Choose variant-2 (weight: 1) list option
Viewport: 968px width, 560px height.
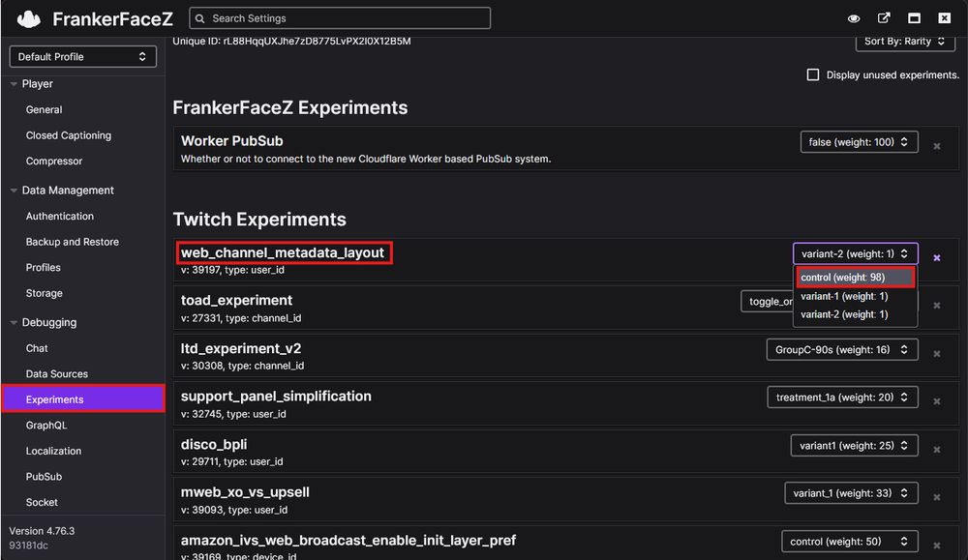[855, 314]
